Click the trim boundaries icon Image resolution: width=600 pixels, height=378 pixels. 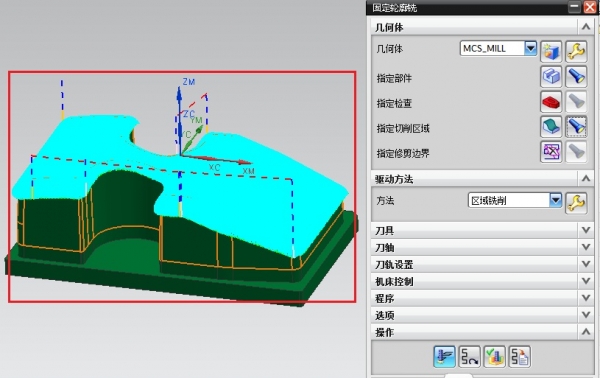point(551,152)
